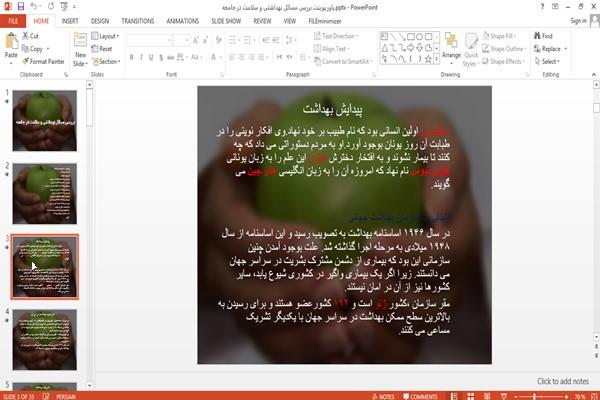Click the Cut scissors command

(30, 36)
